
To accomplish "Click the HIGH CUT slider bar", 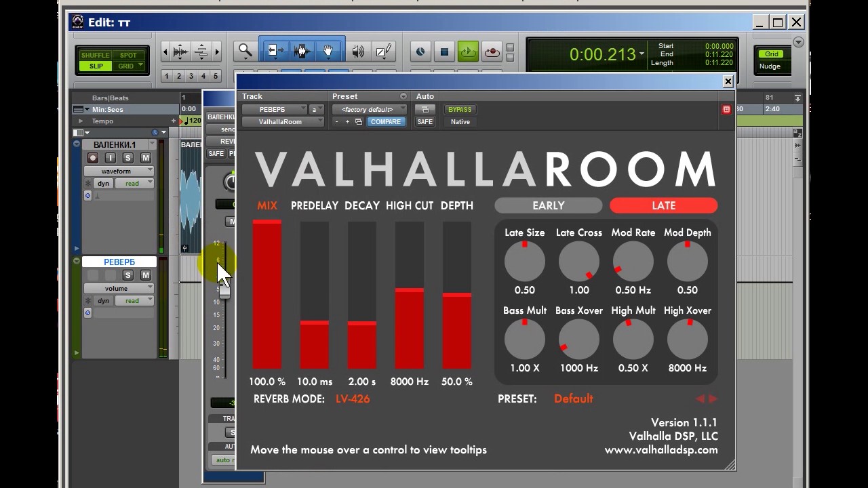I will (x=410, y=294).
